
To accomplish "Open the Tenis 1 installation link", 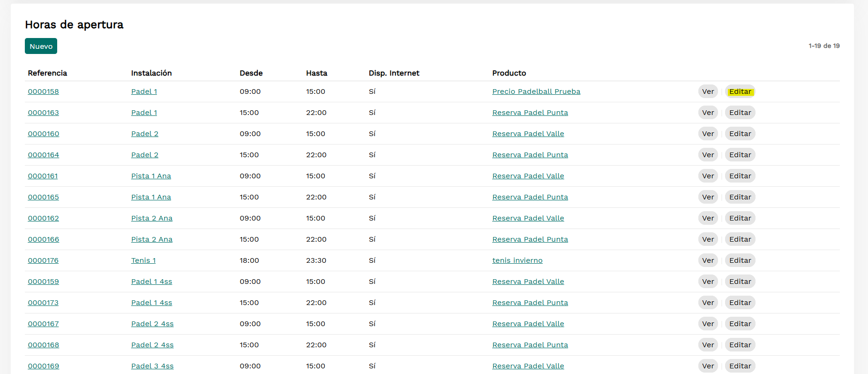I will point(143,260).
